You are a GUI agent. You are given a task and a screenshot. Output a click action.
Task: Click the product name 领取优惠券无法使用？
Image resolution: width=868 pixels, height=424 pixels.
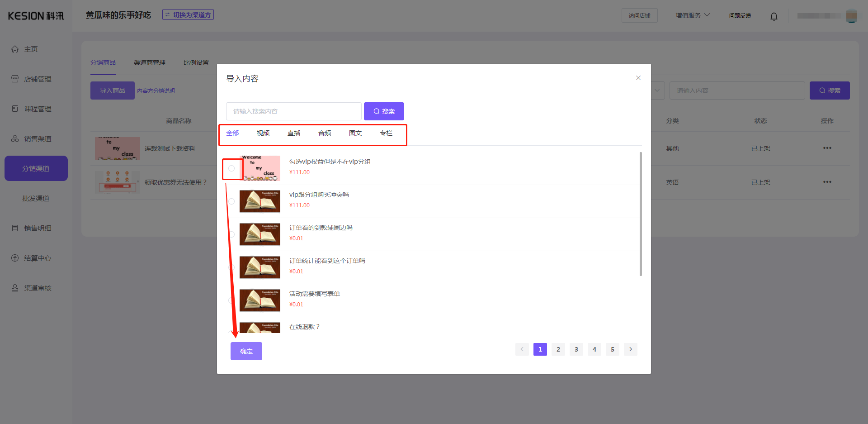[175, 182]
